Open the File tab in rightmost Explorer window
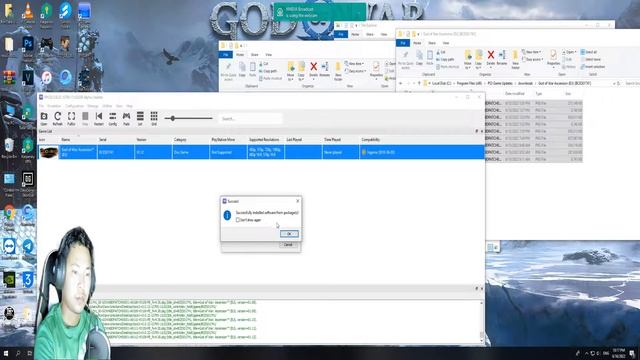Image resolution: width=640 pixels, height=360 pixels. point(403,43)
